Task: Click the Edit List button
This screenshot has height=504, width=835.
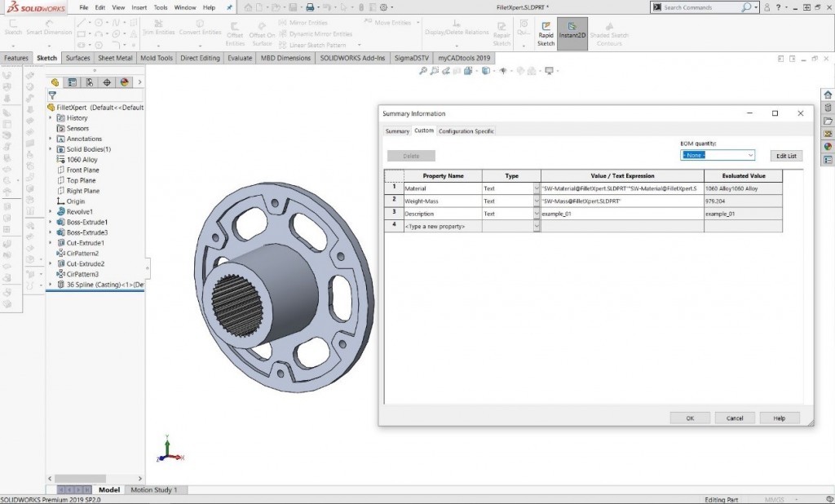Action: [786, 156]
